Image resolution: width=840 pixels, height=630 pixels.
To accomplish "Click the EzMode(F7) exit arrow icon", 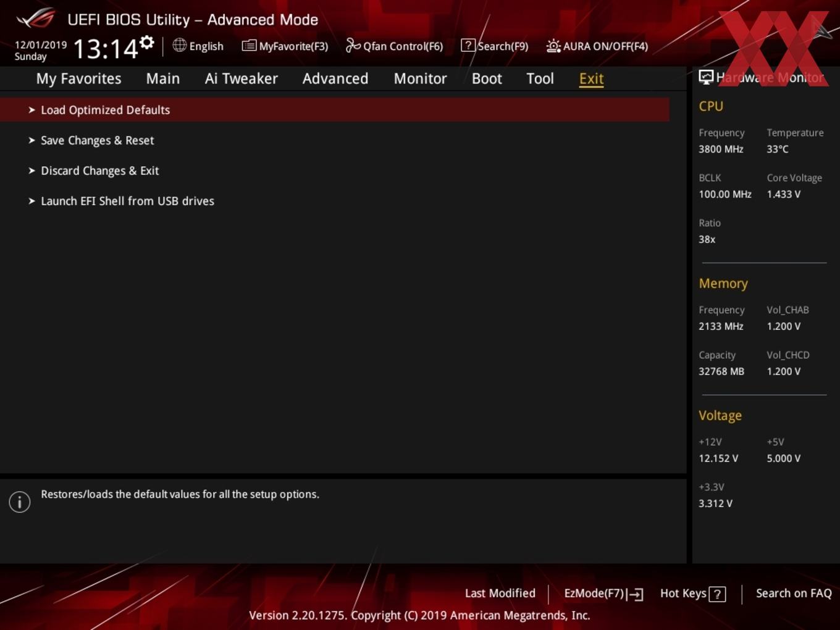I will (636, 594).
